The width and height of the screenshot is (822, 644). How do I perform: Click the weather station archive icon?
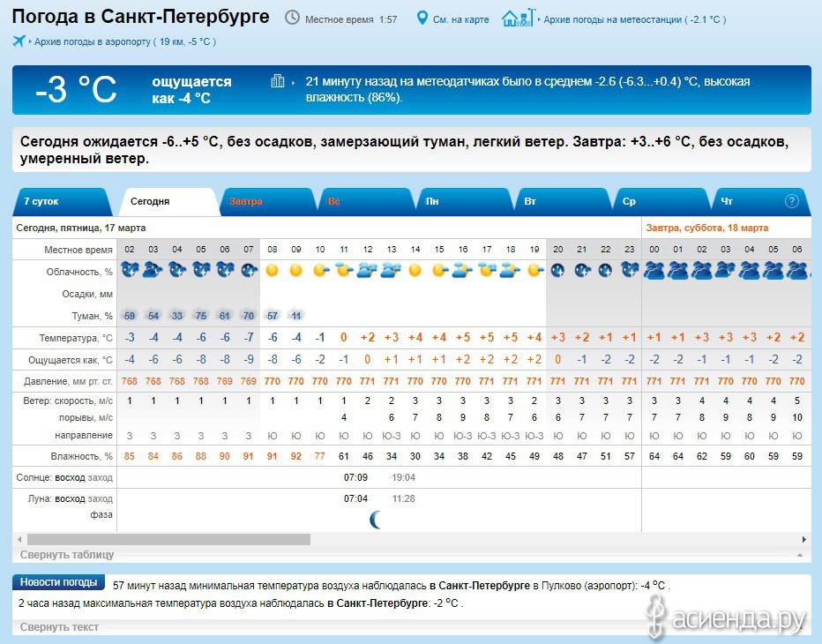[x=518, y=18]
